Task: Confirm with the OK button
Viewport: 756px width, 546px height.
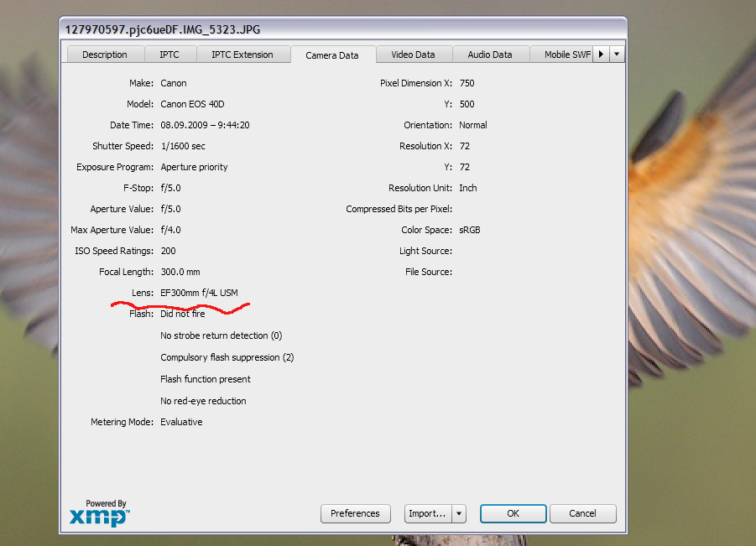Action: [513, 513]
